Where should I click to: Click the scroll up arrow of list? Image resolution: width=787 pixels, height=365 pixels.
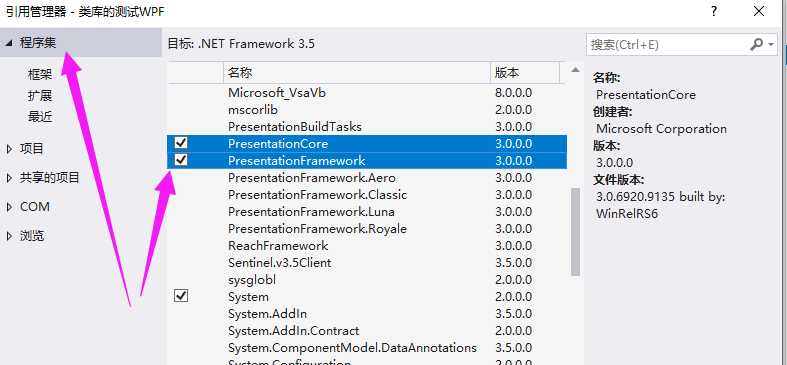tap(575, 70)
